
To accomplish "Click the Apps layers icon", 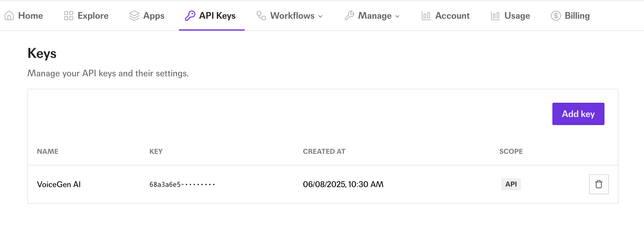I will pyautogui.click(x=134, y=16).
